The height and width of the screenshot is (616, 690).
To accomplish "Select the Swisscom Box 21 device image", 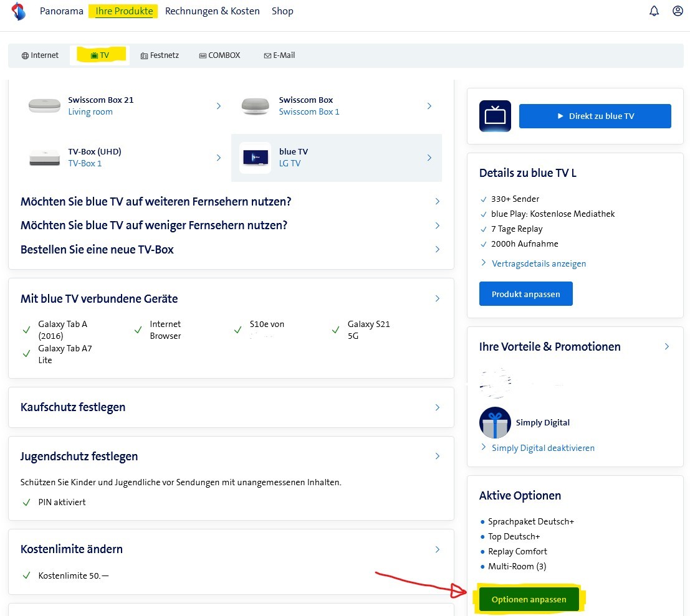I will point(45,106).
